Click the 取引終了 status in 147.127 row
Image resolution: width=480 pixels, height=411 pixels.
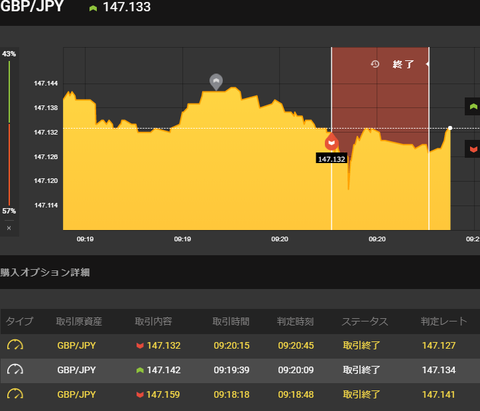(x=361, y=345)
